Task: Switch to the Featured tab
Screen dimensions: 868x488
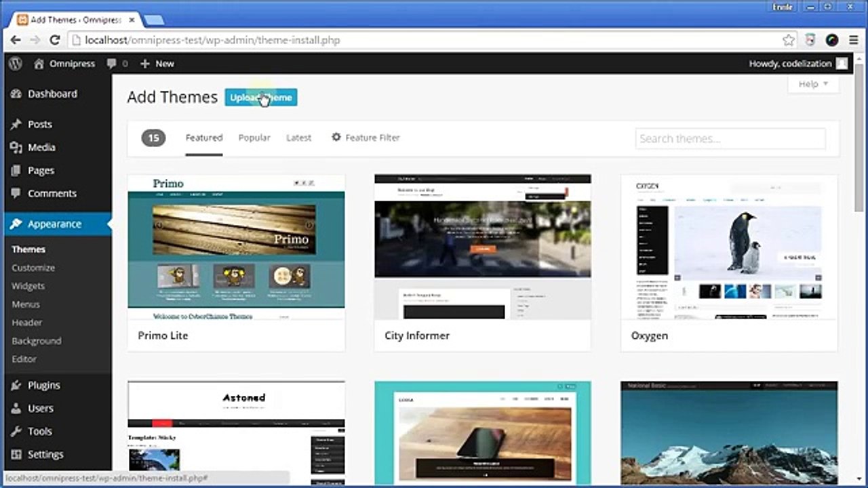Action: tap(204, 138)
